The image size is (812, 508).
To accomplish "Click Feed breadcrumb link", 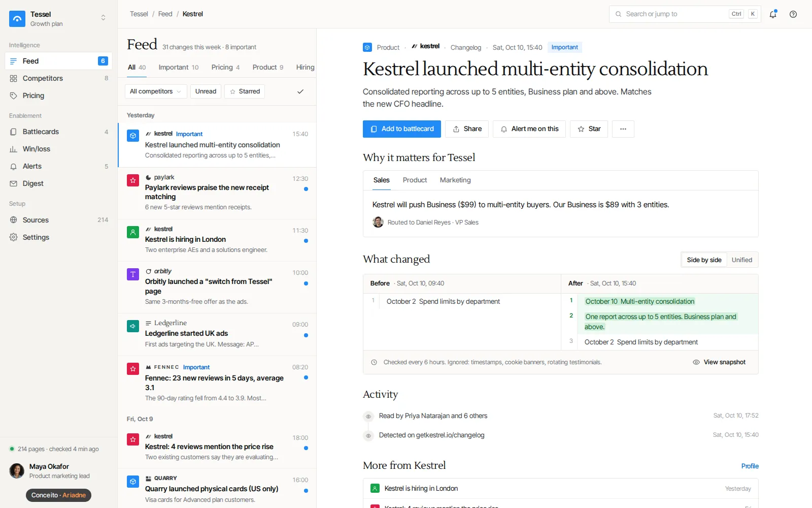I will (x=165, y=14).
